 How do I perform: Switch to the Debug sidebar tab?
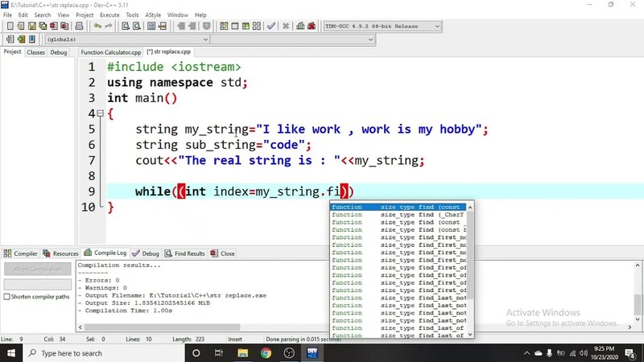pos(58,52)
